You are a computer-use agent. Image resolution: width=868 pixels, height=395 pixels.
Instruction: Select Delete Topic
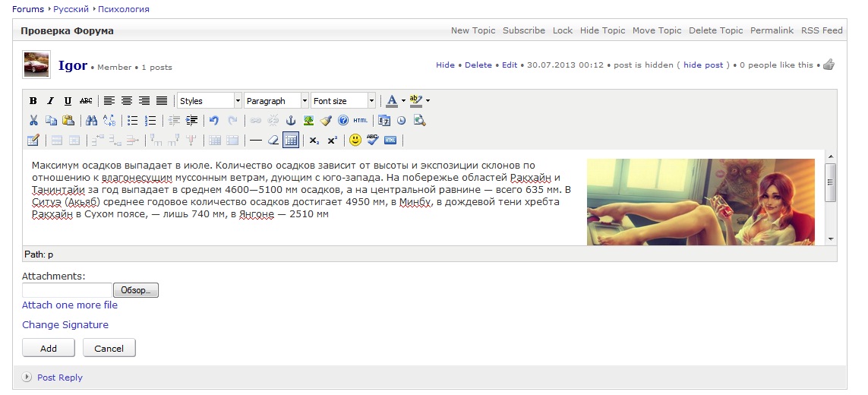716,30
